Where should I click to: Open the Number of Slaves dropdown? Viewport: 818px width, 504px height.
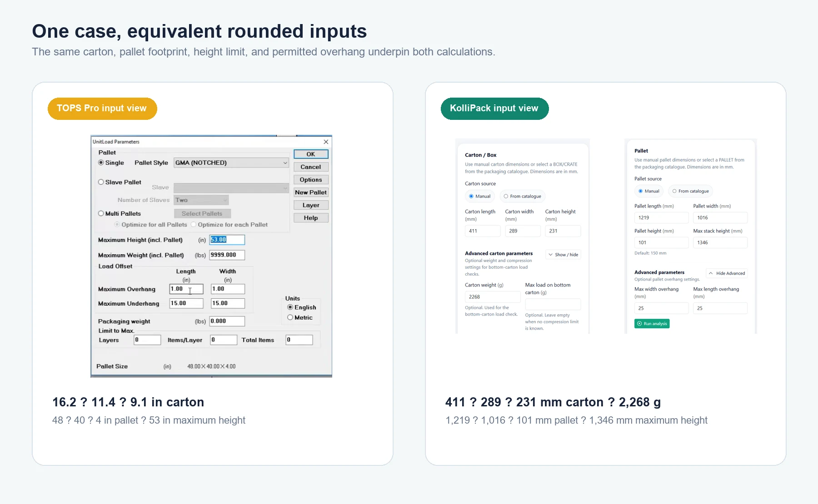pyautogui.click(x=201, y=200)
